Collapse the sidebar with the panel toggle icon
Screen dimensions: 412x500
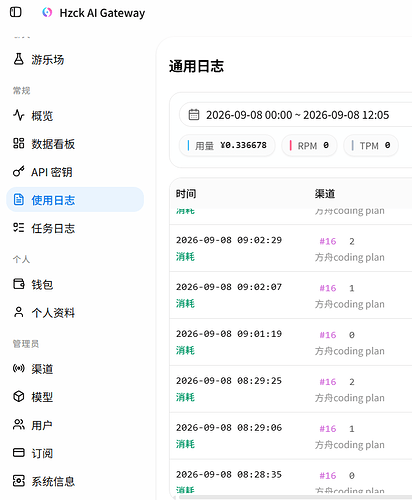click(15, 12)
